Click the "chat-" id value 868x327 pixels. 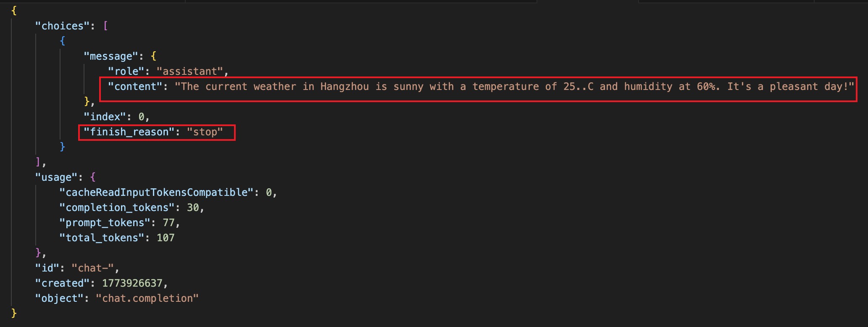pyautogui.click(x=93, y=268)
